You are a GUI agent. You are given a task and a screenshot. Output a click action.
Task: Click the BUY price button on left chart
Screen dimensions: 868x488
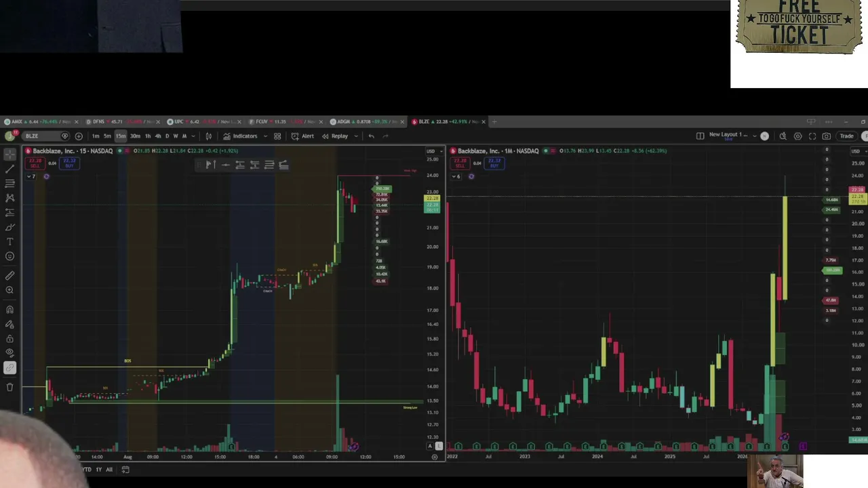[x=68, y=163]
